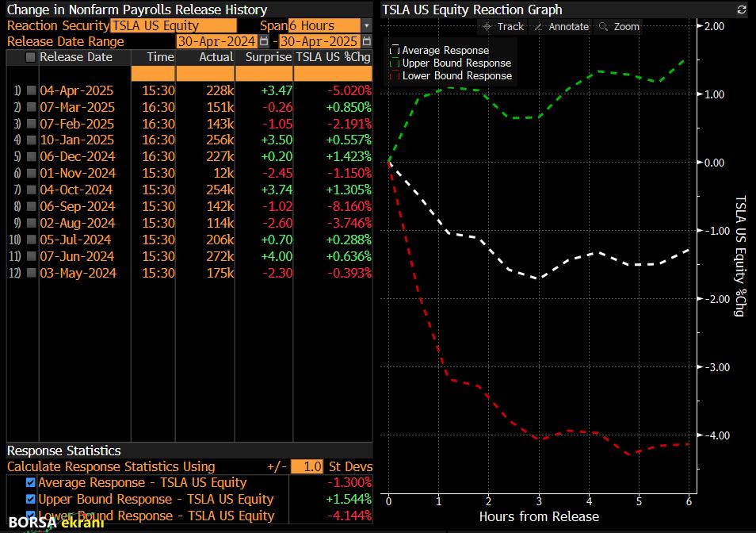
Task: Open the 07-Mar-2025 release date entry
Action: click(77, 107)
